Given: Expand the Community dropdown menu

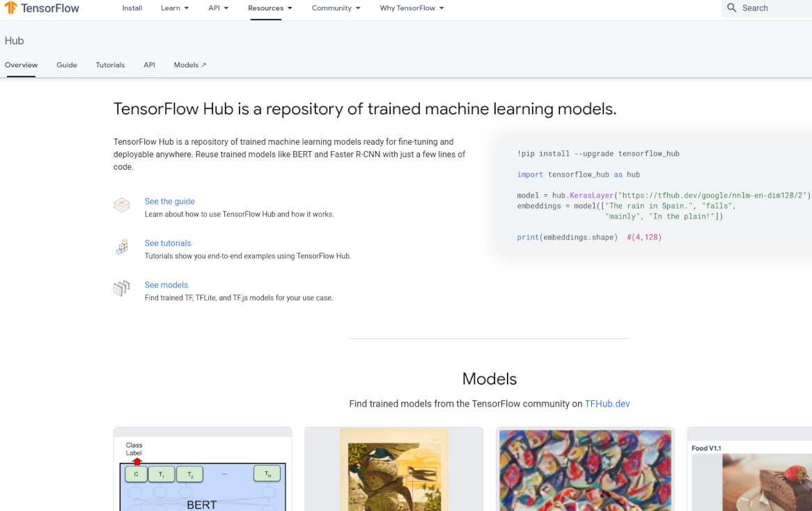Looking at the screenshot, I should (x=336, y=8).
